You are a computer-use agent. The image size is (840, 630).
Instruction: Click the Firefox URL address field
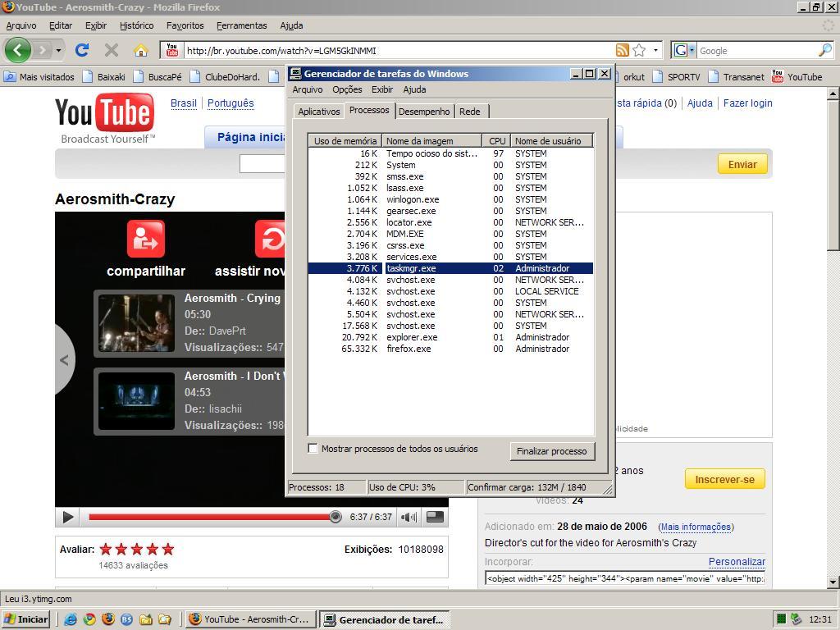coord(399,50)
